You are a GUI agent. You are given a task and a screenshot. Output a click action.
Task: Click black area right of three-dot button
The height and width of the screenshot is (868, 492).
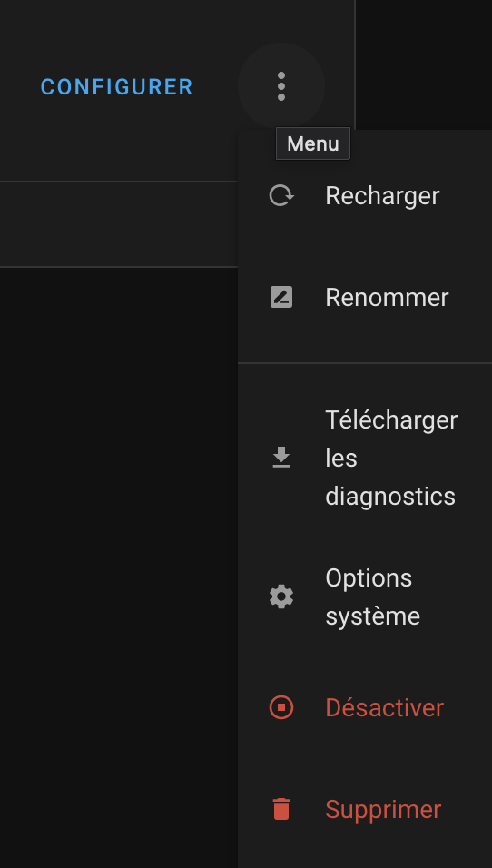424,64
